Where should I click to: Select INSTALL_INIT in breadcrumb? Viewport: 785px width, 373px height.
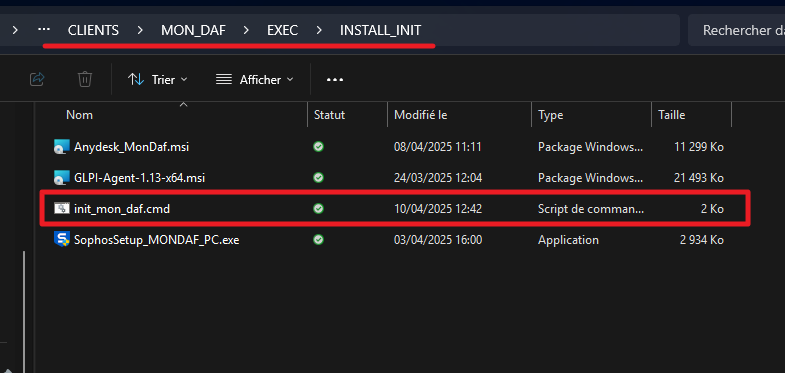point(380,31)
